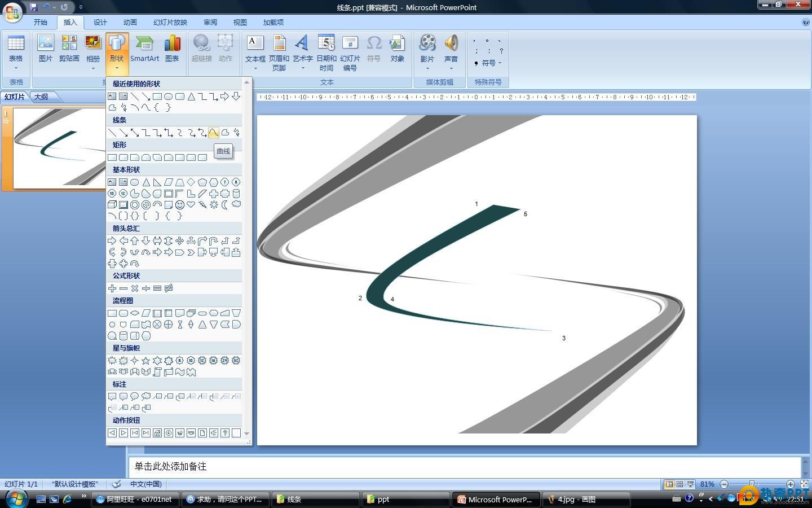Image resolution: width=812 pixels, height=508 pixels.
Task: Open the 加载项 ribbon tab
Action: pyautogui.click(x=273, y=22)
